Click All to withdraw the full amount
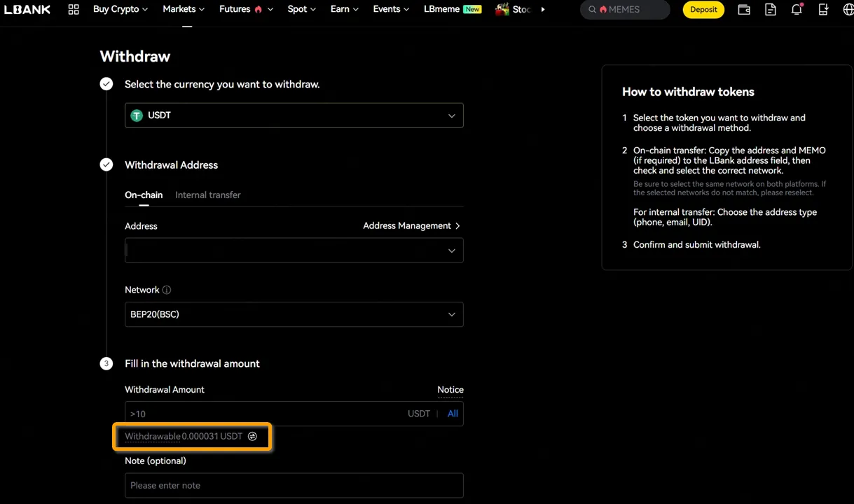The width and height of the screenshot is (854, 504). point(453,414)
